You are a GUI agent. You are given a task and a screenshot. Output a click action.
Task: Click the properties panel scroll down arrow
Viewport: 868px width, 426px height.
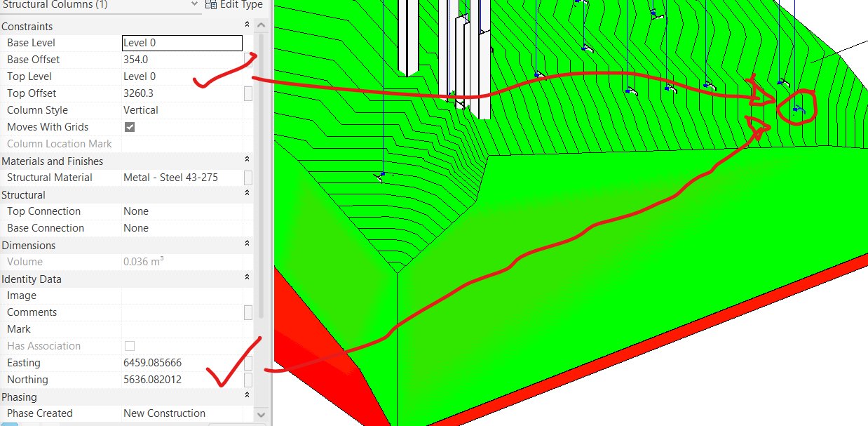(x=261, y=415)
